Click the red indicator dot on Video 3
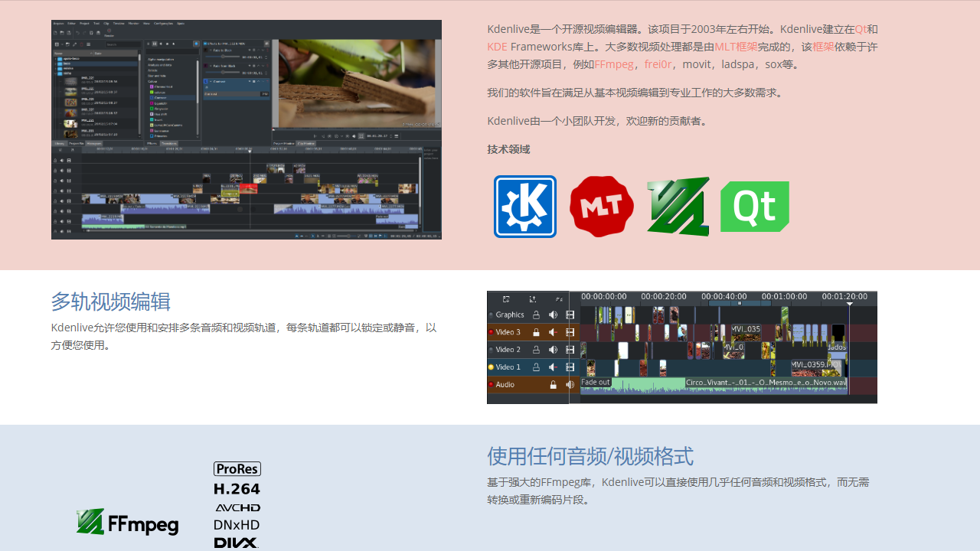The height and width of the screenshot is (551, 980). [x=491, y=332]
